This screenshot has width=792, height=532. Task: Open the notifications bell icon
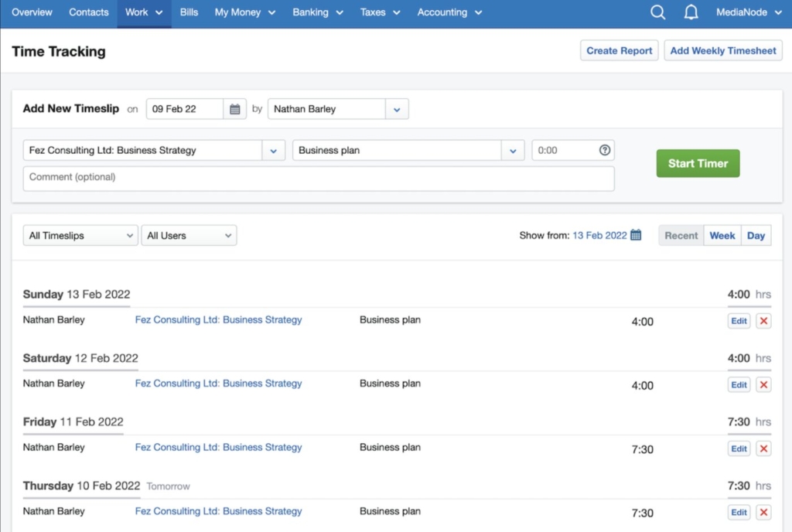tap(691, 12)
